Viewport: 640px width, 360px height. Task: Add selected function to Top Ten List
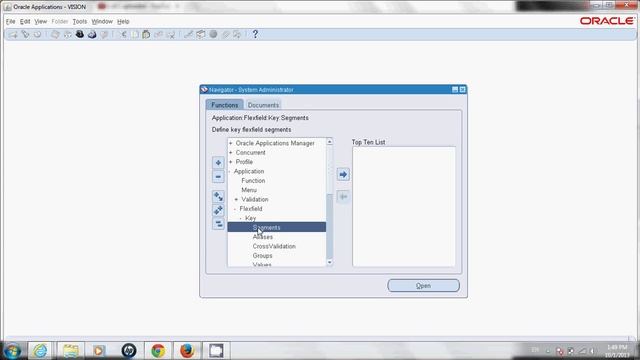point(343,174)
